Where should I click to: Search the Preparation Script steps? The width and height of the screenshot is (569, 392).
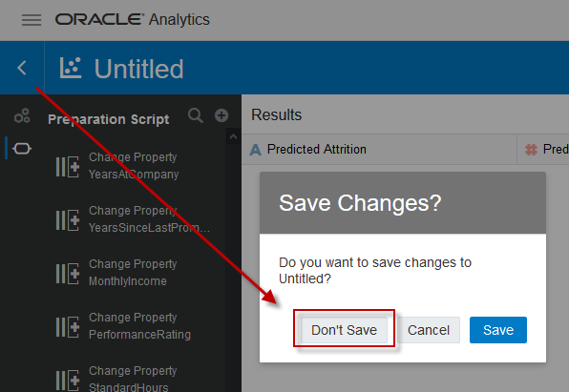(196, 115)
